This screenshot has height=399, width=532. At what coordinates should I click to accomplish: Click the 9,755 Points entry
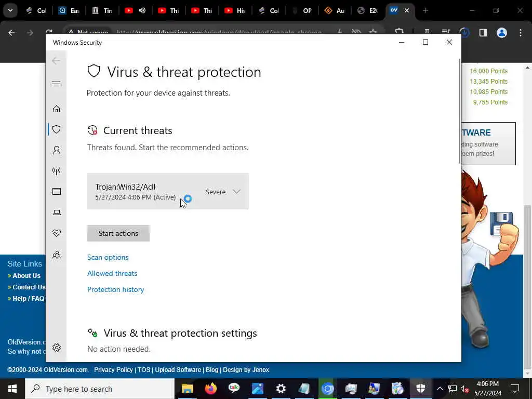point(490,102)
